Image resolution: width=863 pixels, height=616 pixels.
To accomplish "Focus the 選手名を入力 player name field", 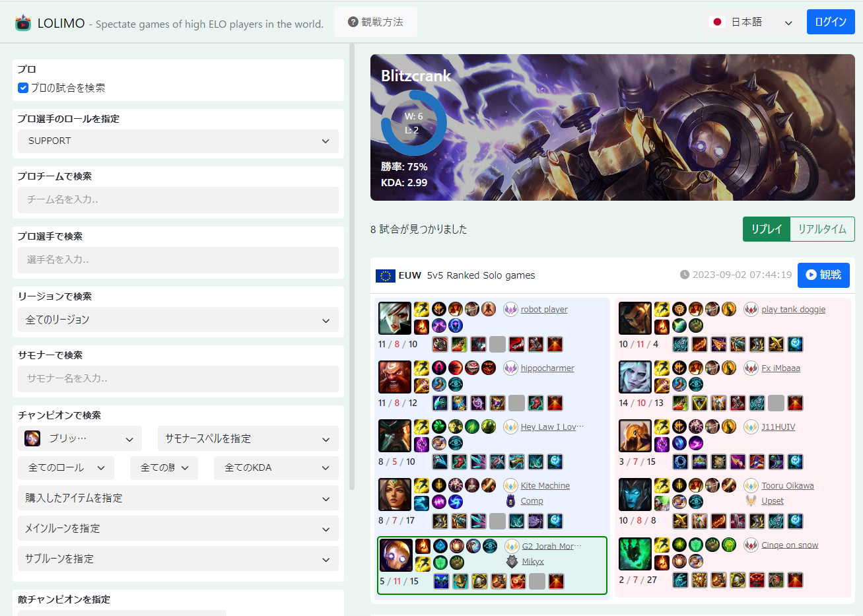I will point(178,259).
